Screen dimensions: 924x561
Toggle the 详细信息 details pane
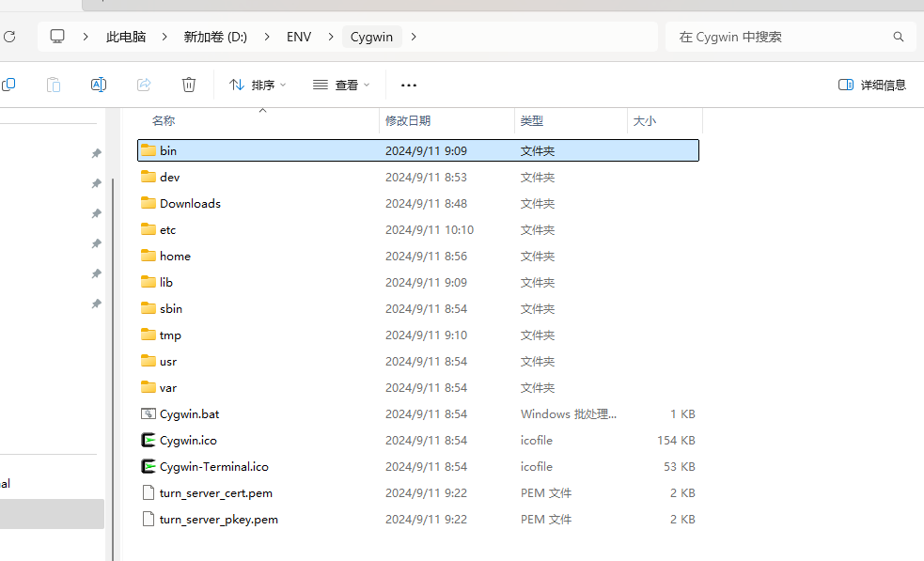point(872,85)
